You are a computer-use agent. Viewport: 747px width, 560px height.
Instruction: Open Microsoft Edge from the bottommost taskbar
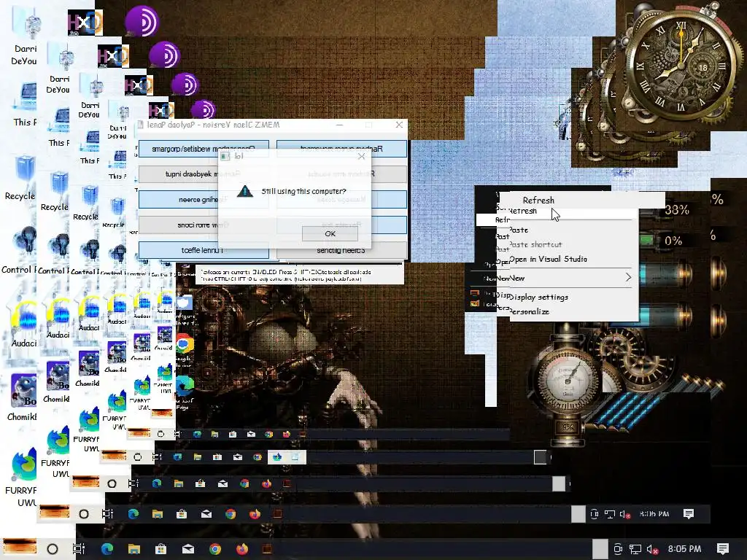pyautogui.click(x=107, y=549)
